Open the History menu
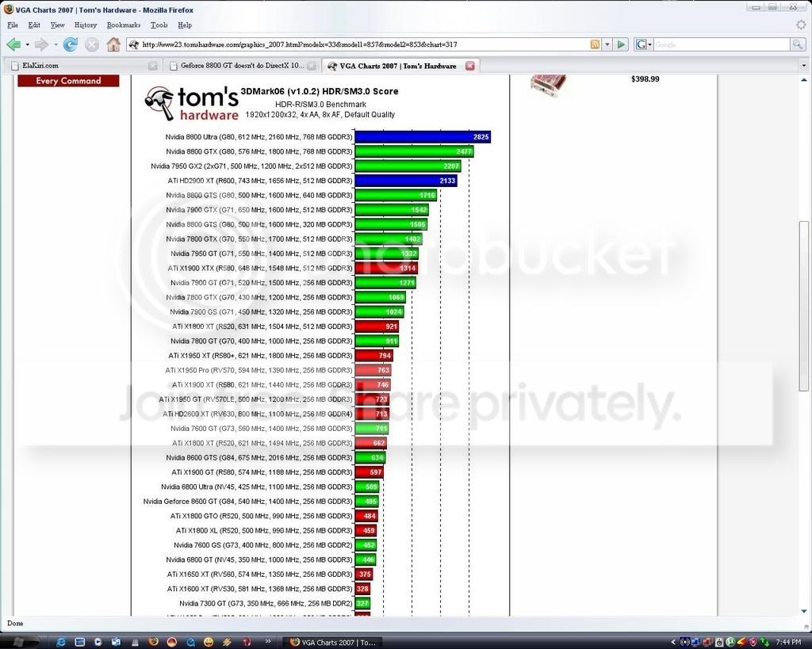This screenshot has height=649, width=812. pos(86,25)
